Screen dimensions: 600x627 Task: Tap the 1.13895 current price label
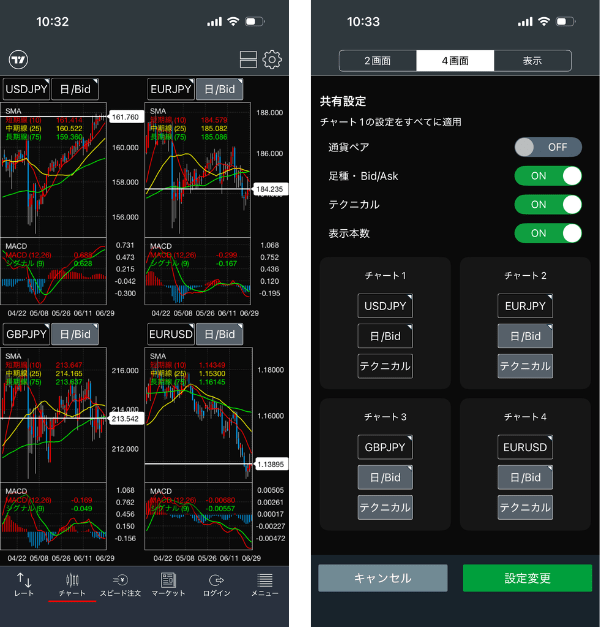pyautogui.click(x=271, y=464)
